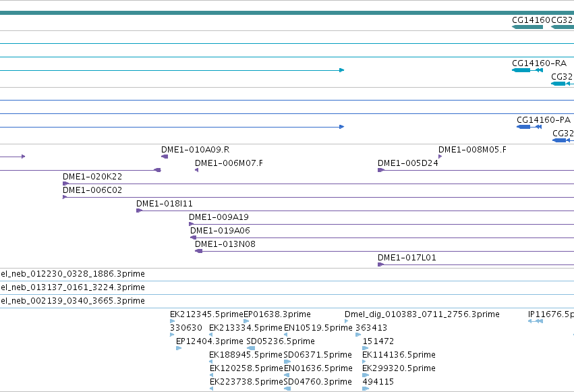Click the SD05236.5prime label

click(x=281, y=341)
